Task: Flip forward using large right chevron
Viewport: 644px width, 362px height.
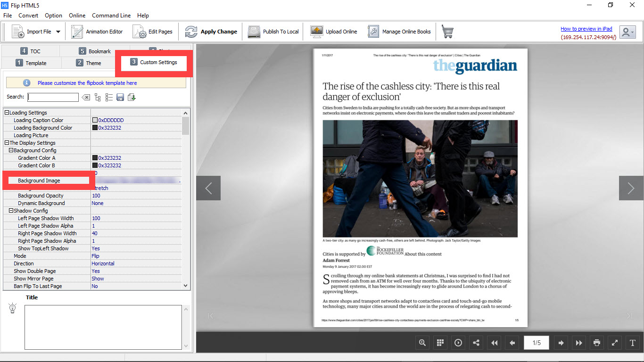Action: 631,188
